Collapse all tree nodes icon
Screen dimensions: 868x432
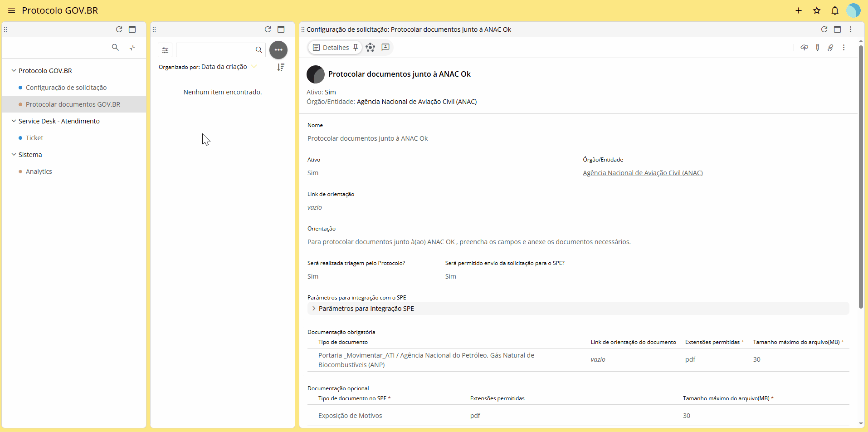pyautogui.click(x=132, y=48)
